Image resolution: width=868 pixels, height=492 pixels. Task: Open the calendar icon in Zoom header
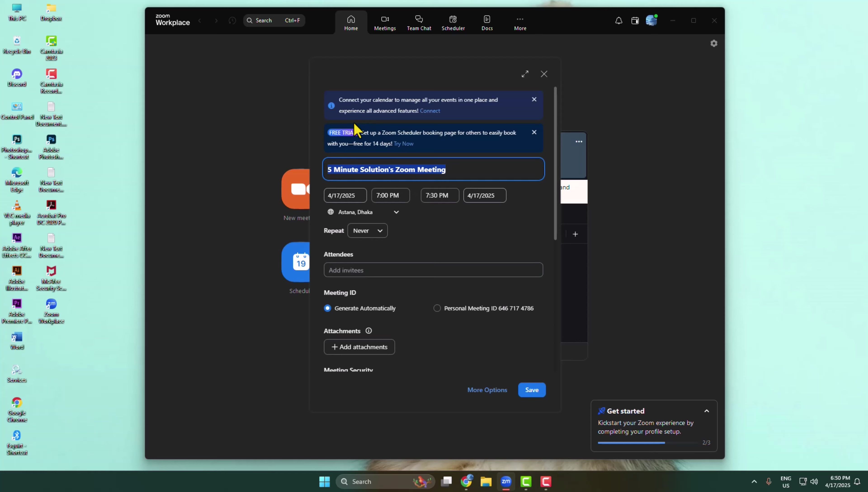[635, 21]
